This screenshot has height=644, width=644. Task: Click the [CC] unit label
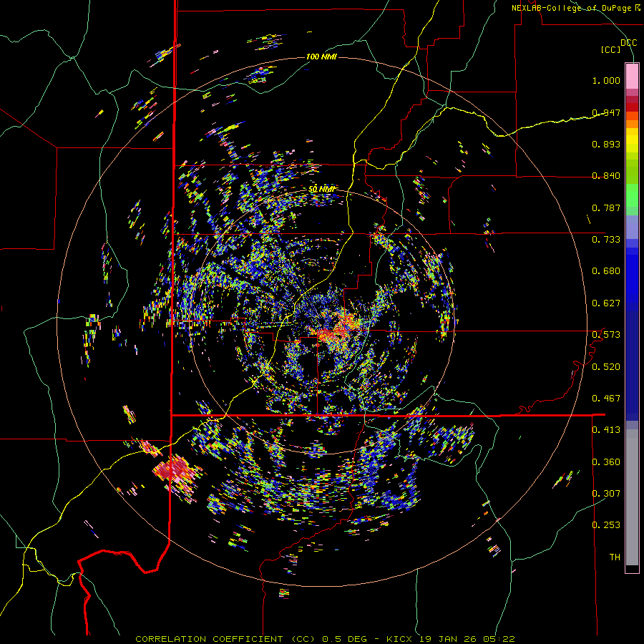pos(611,49)
